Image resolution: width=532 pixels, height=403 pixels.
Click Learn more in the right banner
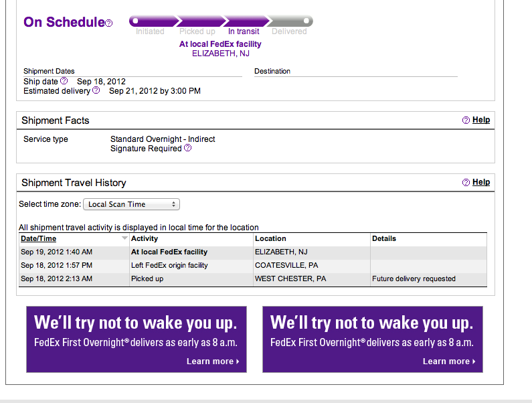click(449, 361)
